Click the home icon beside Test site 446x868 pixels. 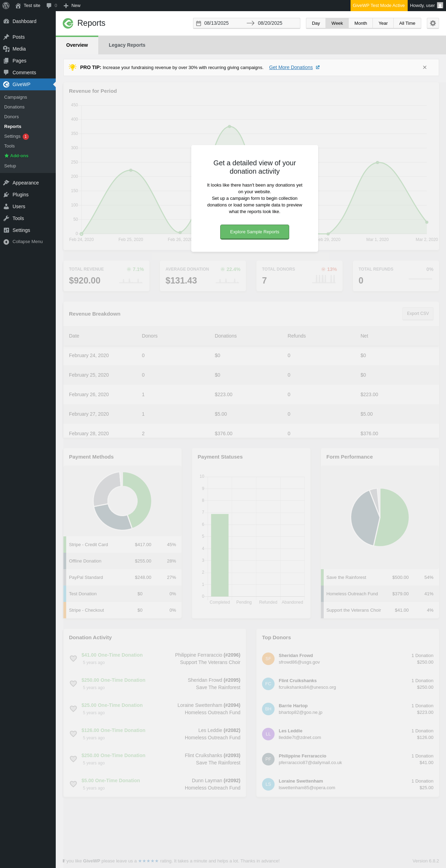[18, 6]
